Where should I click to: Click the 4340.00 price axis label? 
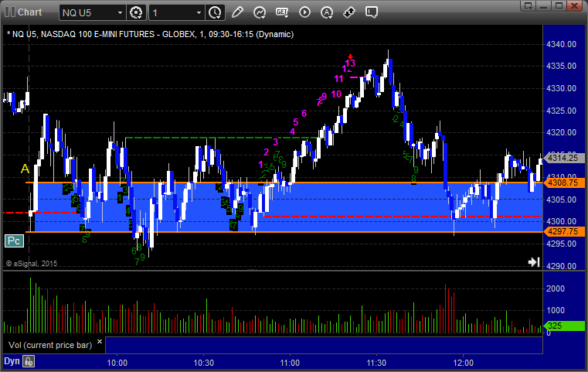tap(562, 44)
